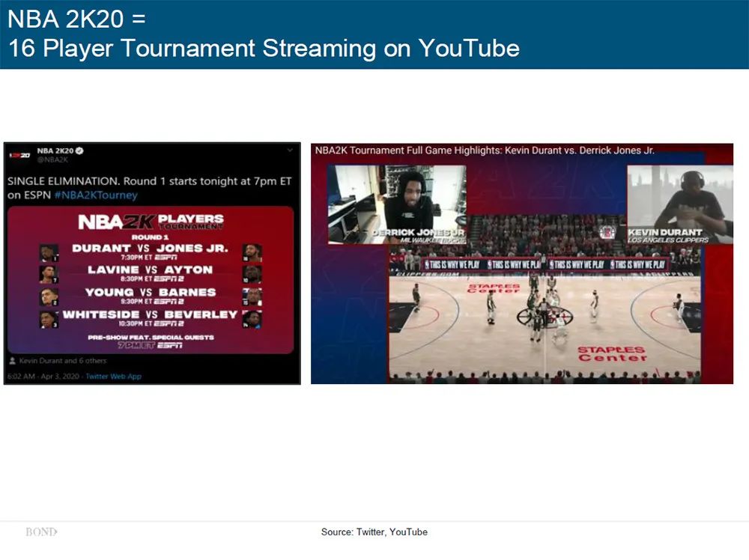Click the Clippers logo beside Kevin Durant's feed
This screenshot has width=749, height=560.
click(607, 233)
